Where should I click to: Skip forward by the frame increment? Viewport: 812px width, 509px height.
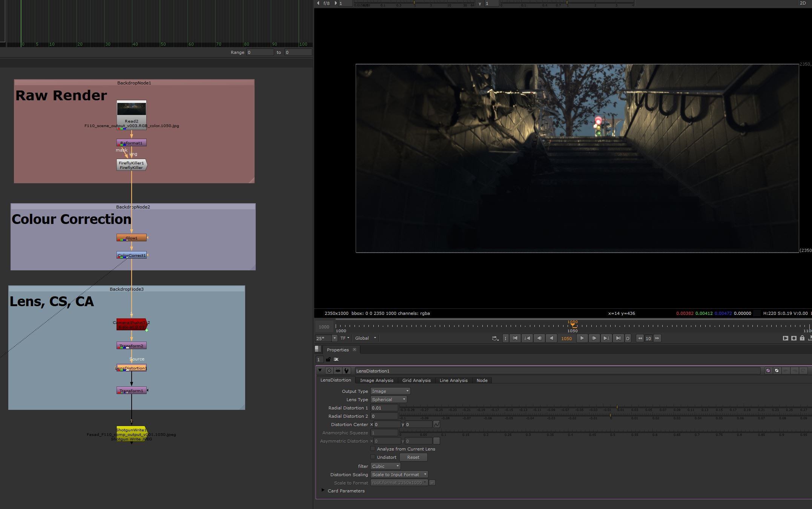coord(657,338)
